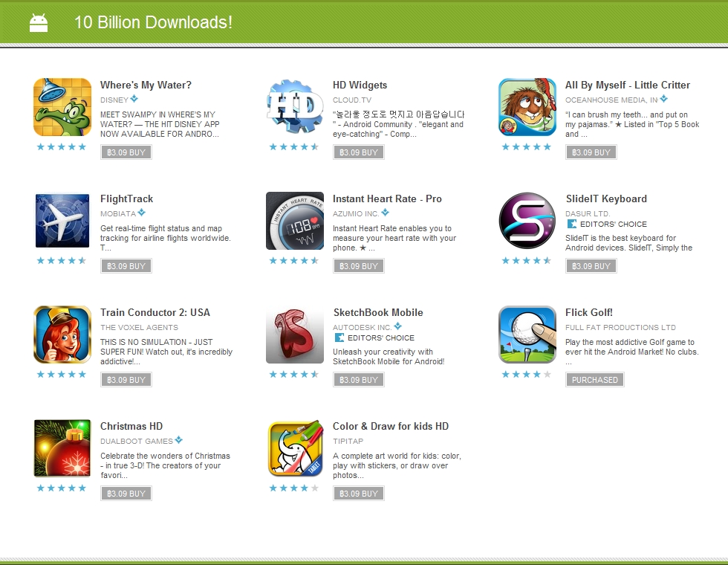The image size is (728, 565).
Task: Click the Editors' Choice badge under SketchBook
Action: click(x=374, y=338)
